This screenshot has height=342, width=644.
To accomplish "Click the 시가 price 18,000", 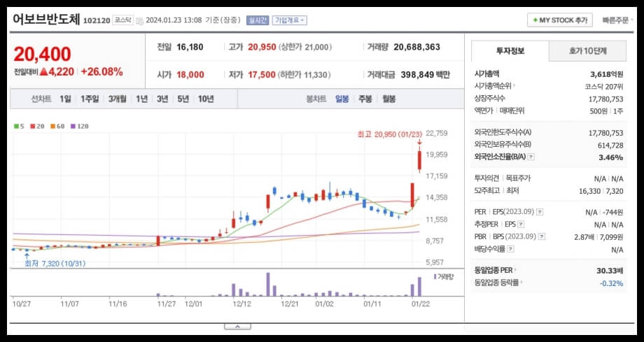I will pyautogui.click(x=190, y=75).
